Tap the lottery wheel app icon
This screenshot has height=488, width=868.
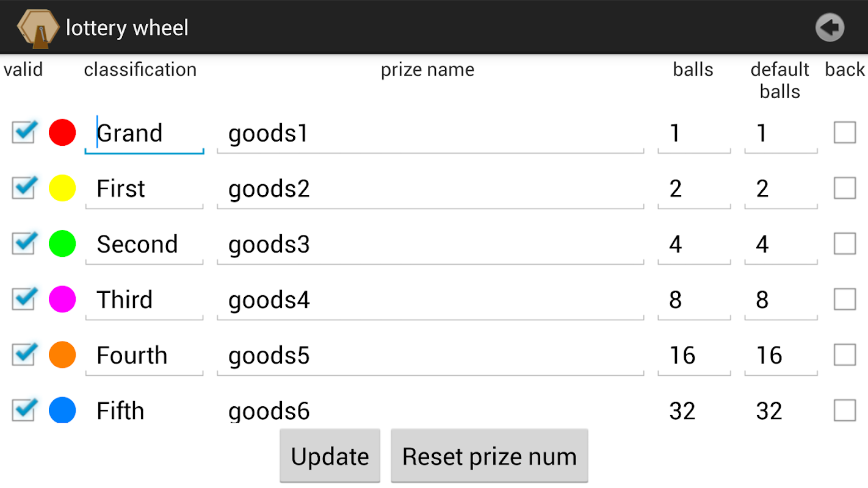point(37,28)
